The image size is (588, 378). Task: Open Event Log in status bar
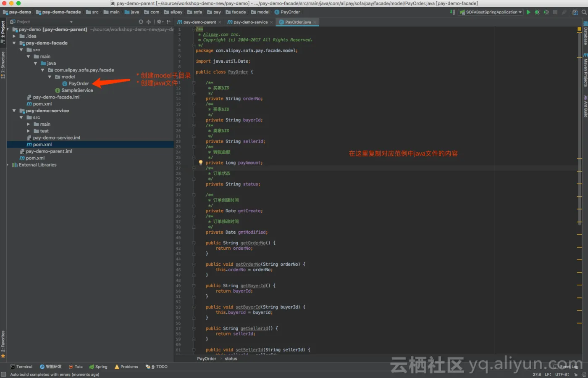(567, 367)
